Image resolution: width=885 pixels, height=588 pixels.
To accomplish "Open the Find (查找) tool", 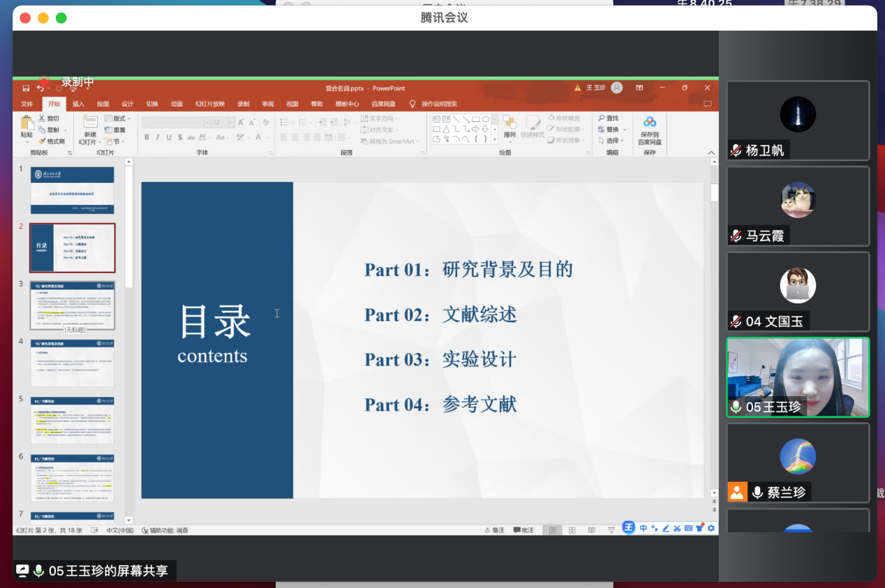I will (608, 119).
